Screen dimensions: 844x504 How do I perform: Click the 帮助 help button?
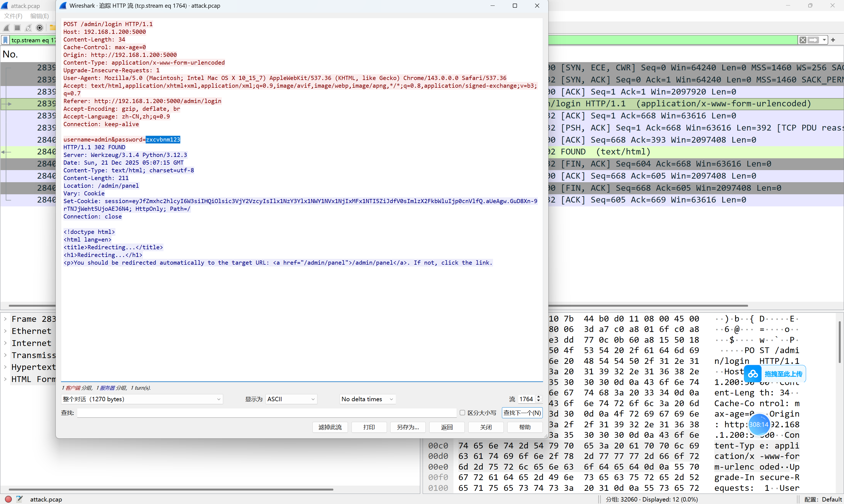coord(525,427)
